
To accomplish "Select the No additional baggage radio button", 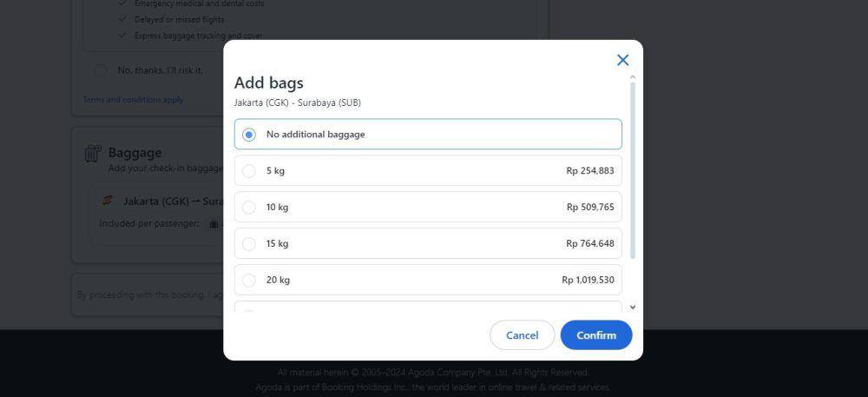I will (249, 135).
